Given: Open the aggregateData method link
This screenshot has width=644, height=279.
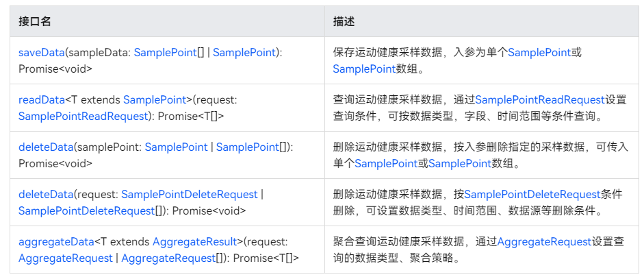Looking at the screenshot, I should tap(56, 242).
